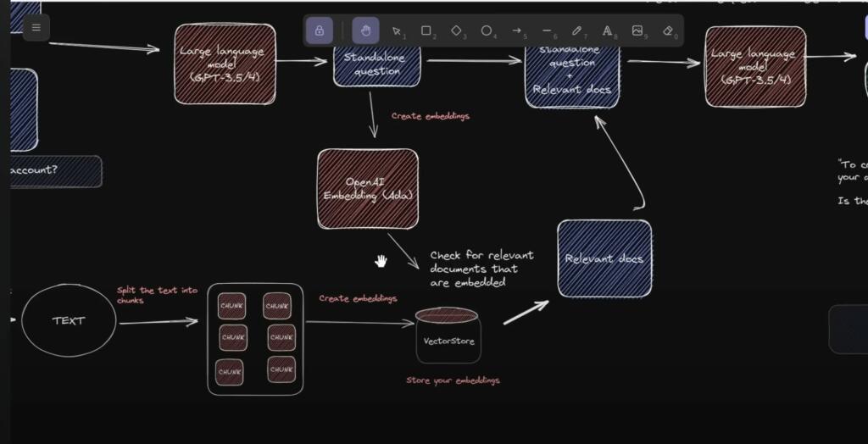Screen dimensions: 868x444
Task: Select the Text tool
Action: pyautogui.click(x=607, y=31)
